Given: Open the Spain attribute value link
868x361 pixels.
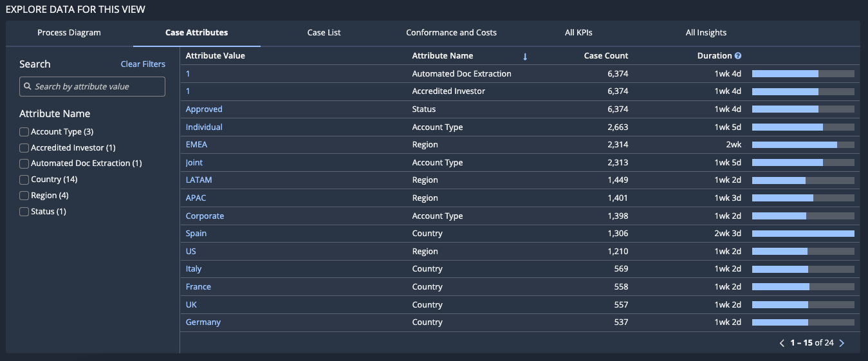Looking at the screenshot, I should click(196, 234).
